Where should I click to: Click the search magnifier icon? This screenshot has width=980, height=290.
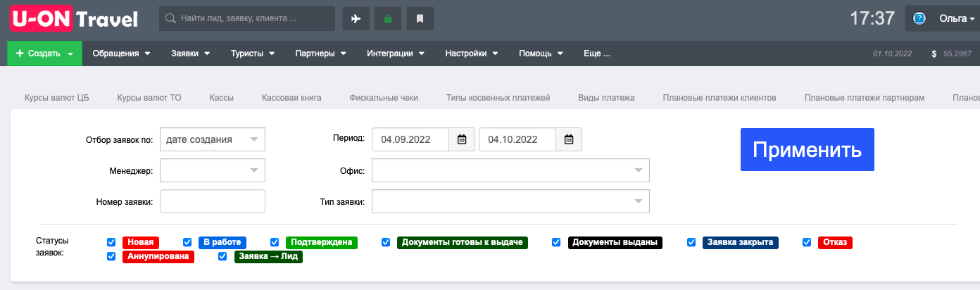point(170,19)
